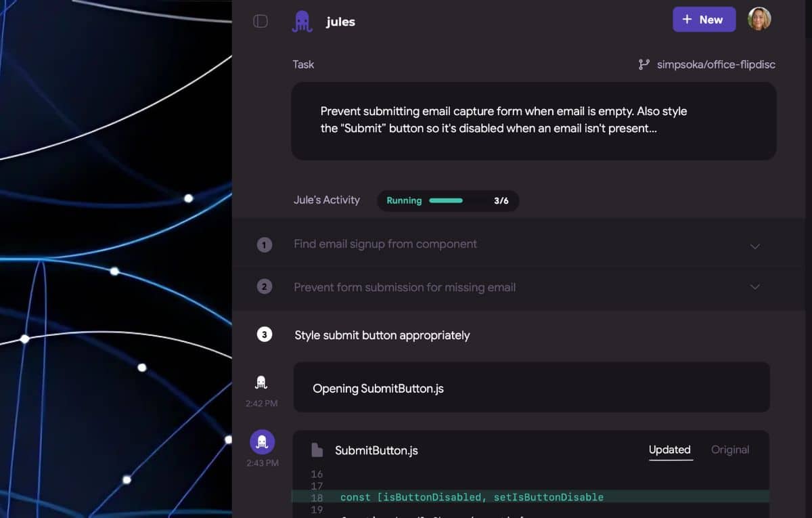
Task: Toggle the sidebar panel icon
Action: point(261,22)
